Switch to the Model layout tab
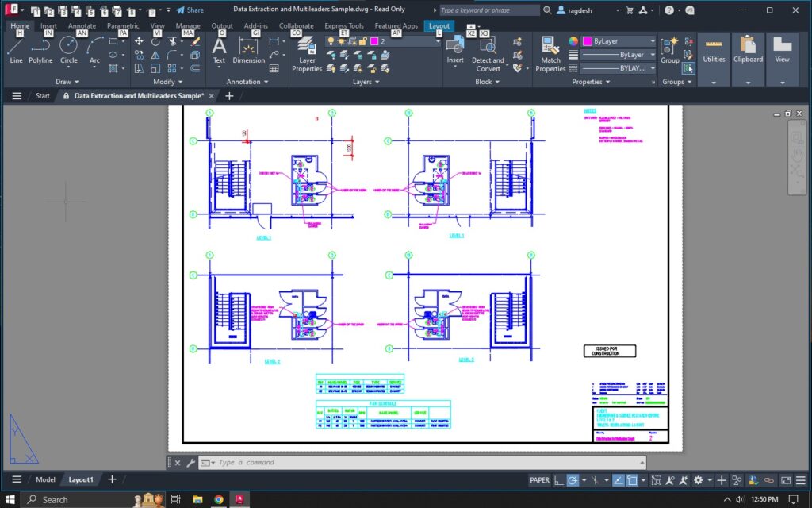Image resolution: width=812 pixels, height=508 pixels. click(x=45, y=480)
